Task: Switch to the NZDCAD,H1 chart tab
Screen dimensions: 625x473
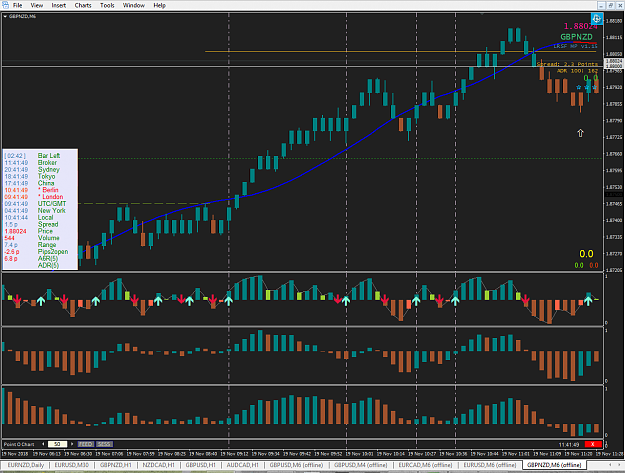Action: coord(158,465)
